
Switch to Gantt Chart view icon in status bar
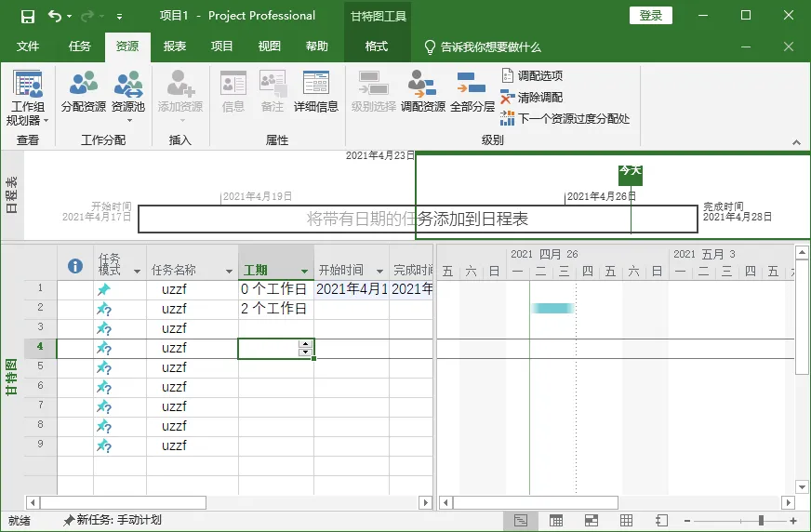521,521
